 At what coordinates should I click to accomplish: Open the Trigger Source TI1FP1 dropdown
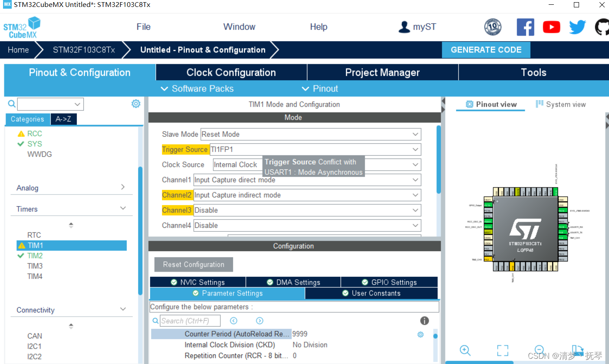[x=316, y=150]
